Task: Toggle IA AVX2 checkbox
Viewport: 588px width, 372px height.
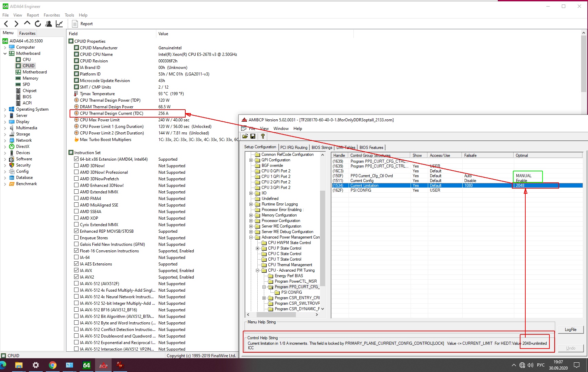Action: pyautogui.click(x=76, y=277)
